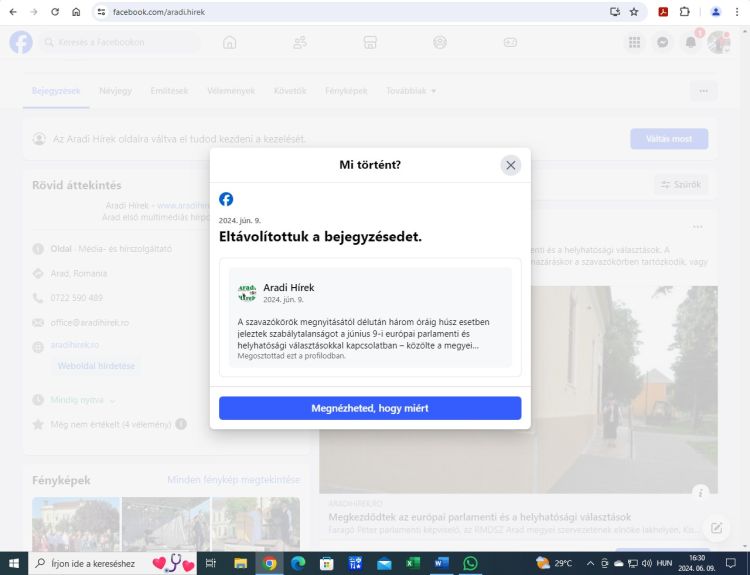Open the page options three-dots button
The width and height of the screenshot is (750, 575).
[x=703, y=91]
